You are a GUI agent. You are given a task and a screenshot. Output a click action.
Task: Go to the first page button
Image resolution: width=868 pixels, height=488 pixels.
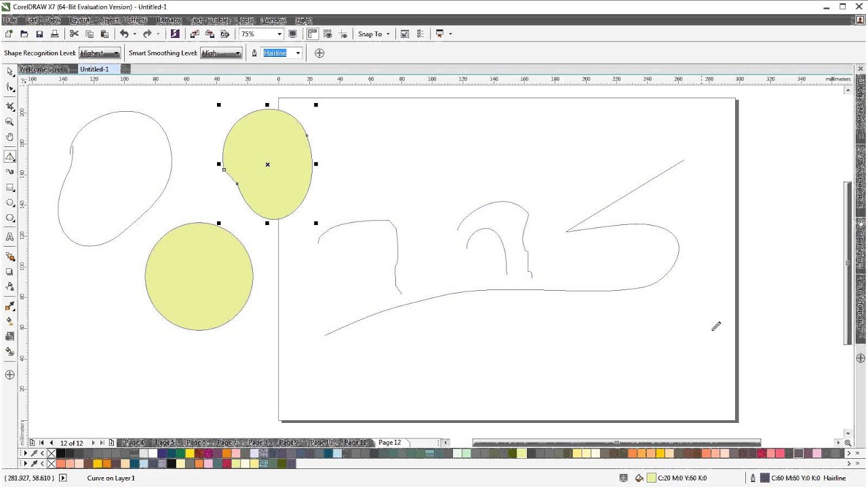tap(41, 443)
